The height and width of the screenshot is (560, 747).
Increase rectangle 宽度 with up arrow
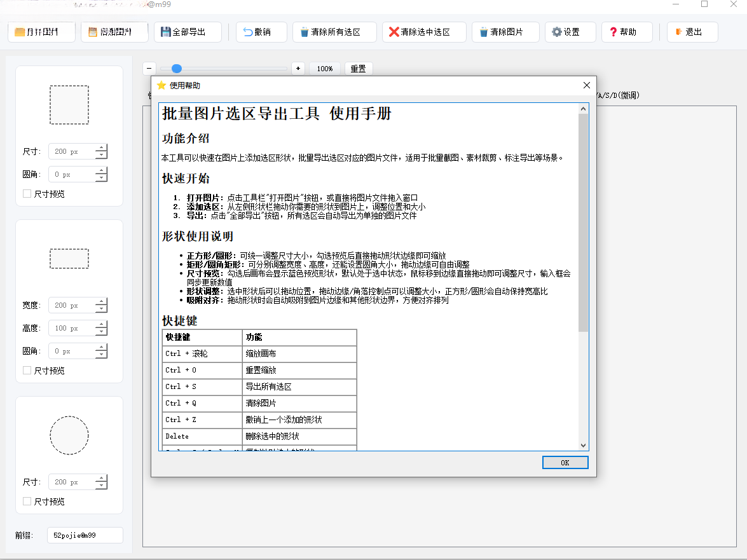point(101,301)
